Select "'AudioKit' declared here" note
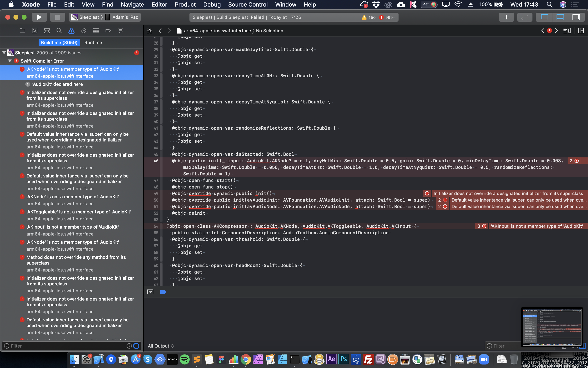 click(x=58, y=84)
